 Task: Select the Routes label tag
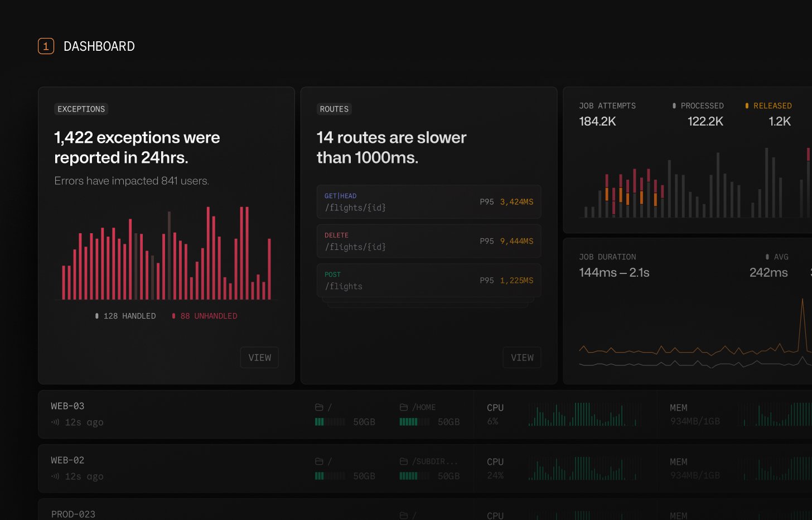click(334, 109)
